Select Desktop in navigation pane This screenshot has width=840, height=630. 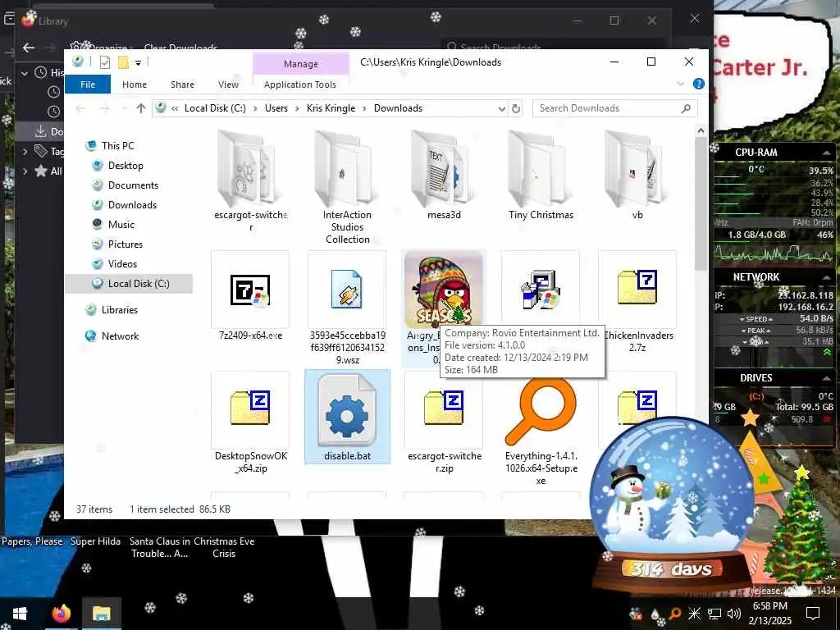117,166
